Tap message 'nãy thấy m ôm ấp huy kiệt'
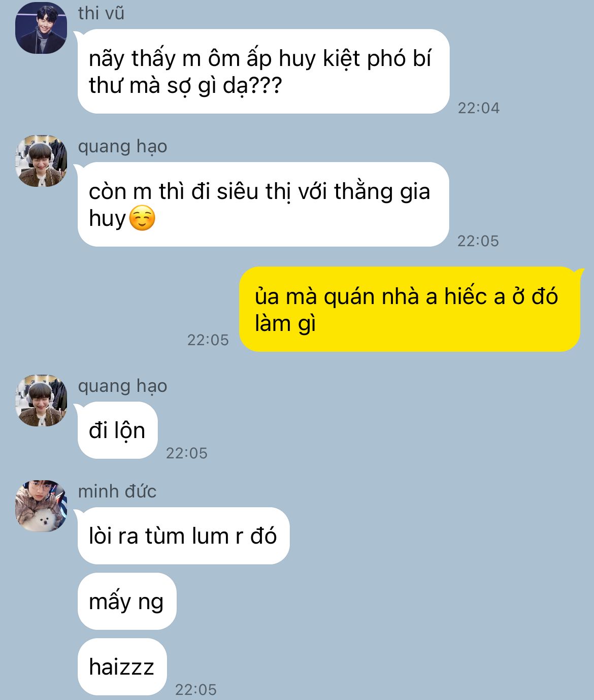594x700 pixels. pos(263,72)
